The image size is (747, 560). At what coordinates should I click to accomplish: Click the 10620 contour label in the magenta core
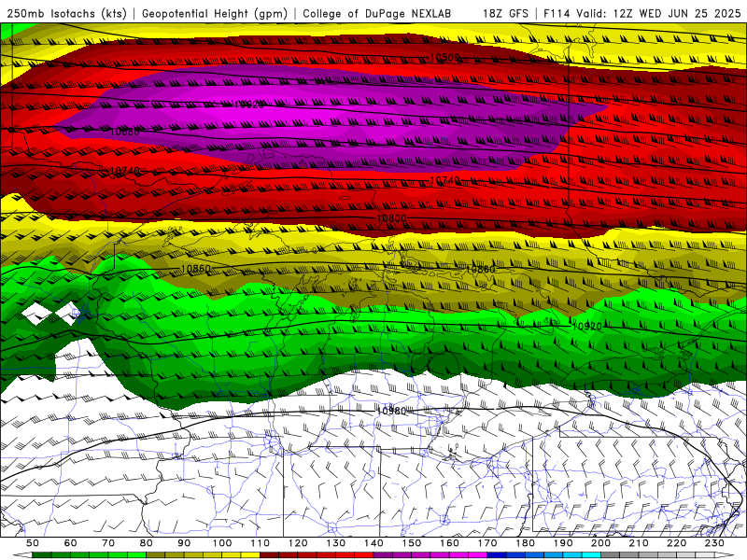[249, 105]
